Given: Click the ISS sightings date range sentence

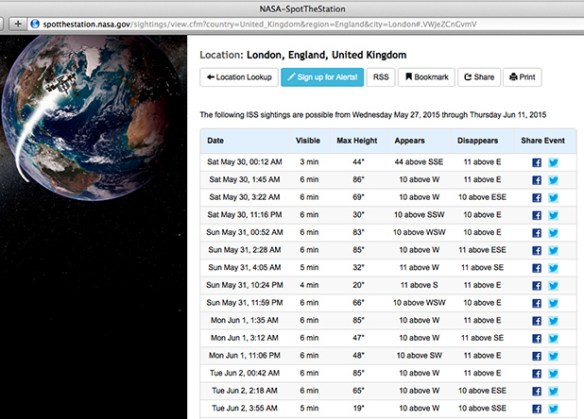Looking at the screenshot, I should pyautogui.click(x=373, y=115).
